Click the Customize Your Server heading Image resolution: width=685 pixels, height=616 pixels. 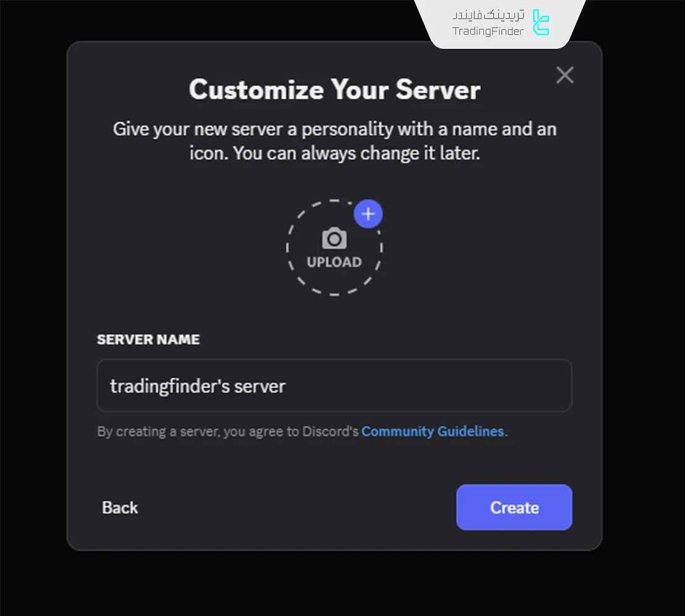click(x=335, y=90)
